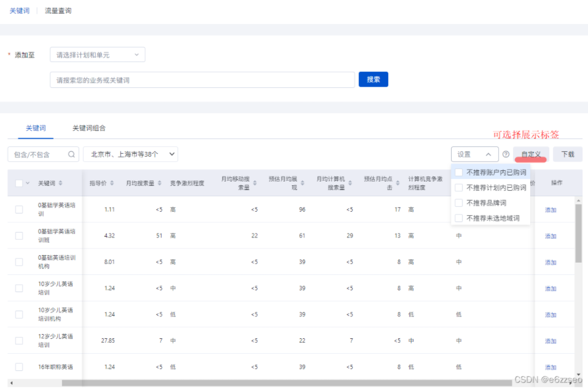Sort by 预估月均展现 column arrows
The height and width of the screenshot is (390, 588).
tap(303, 183)
